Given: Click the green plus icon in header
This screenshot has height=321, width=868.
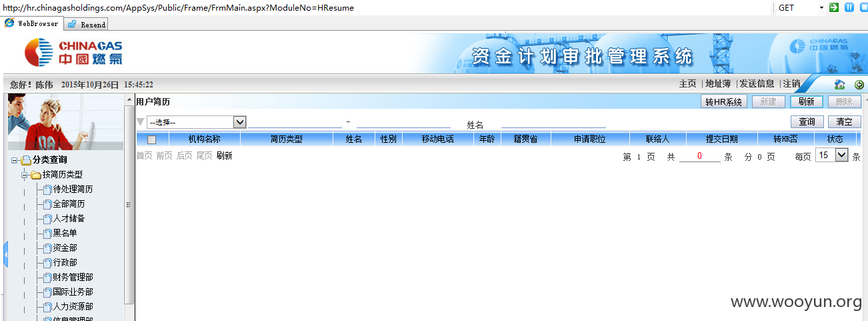Looking at the screenshot, I should [859, 85].
